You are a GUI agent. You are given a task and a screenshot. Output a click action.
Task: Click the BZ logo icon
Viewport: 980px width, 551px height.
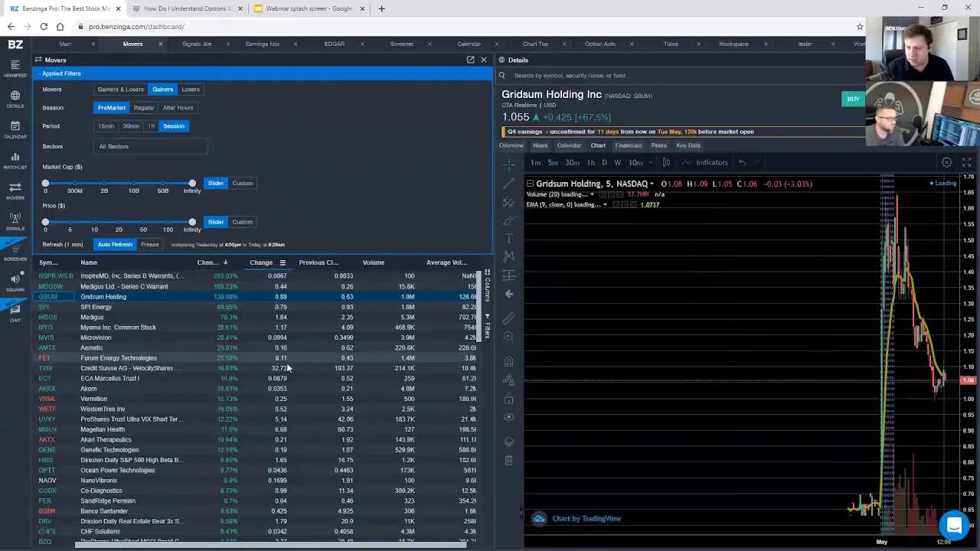pos(15,44)
